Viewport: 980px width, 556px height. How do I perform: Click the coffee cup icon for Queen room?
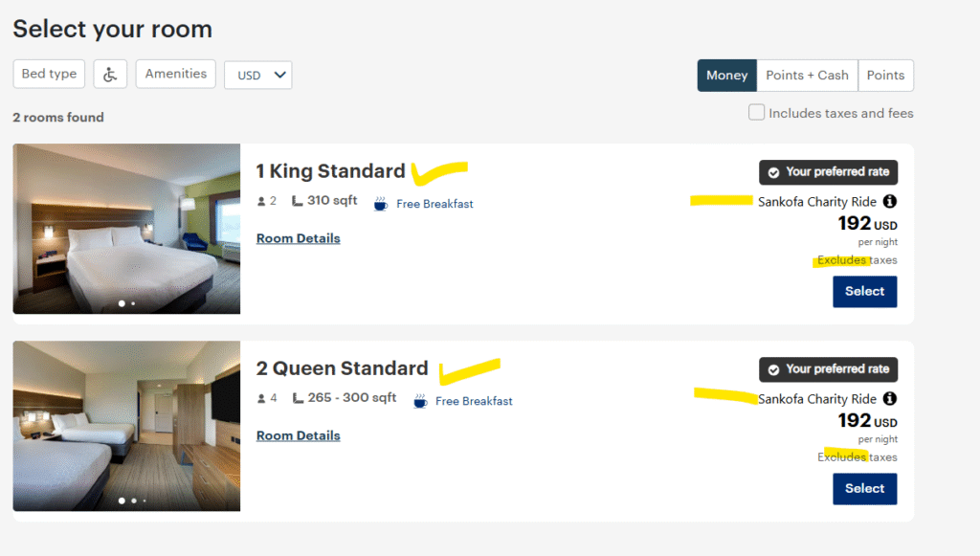click(x=419, y=401)
